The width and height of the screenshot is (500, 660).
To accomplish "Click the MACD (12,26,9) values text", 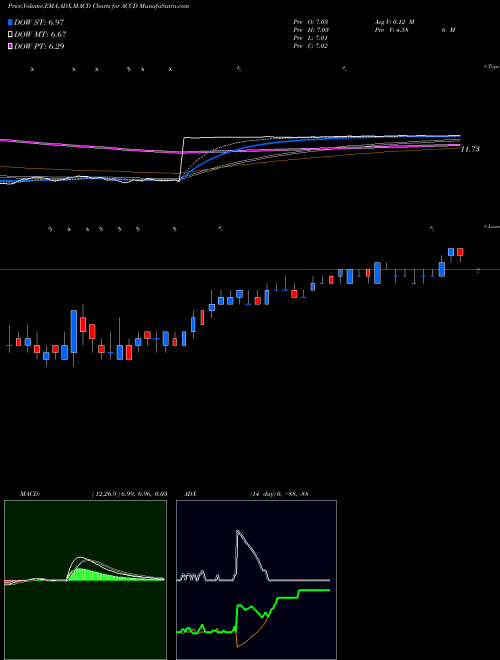I will coord(129,493).
